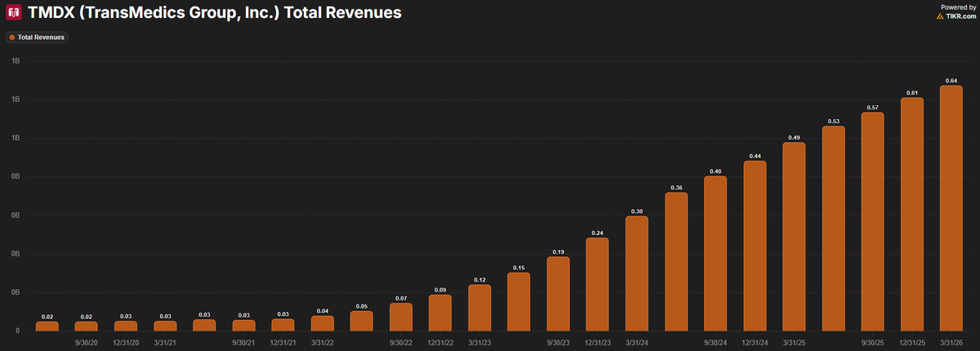This screenshot has width=980, height=351.
Task: Select the bar for 3/31/24
Action: (637, 273)
